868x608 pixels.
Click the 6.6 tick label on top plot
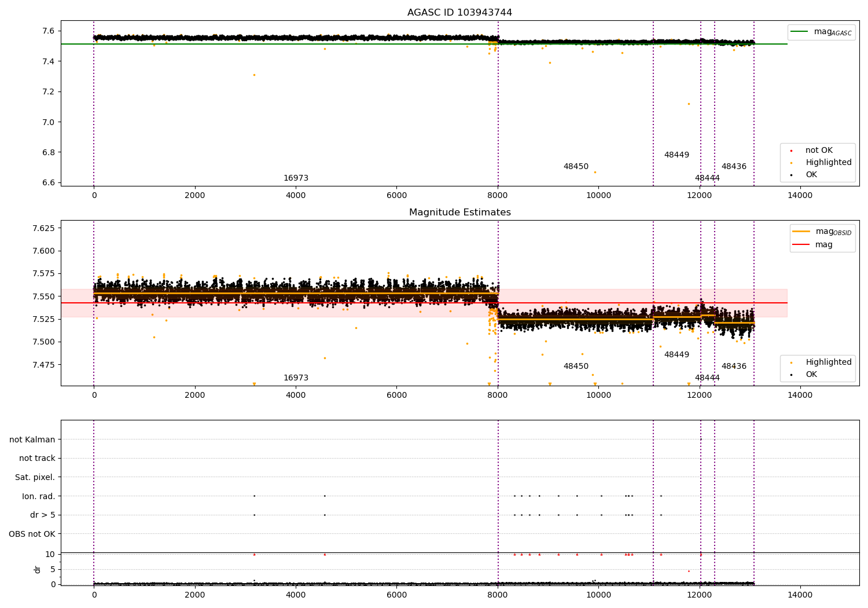(49, 182)
